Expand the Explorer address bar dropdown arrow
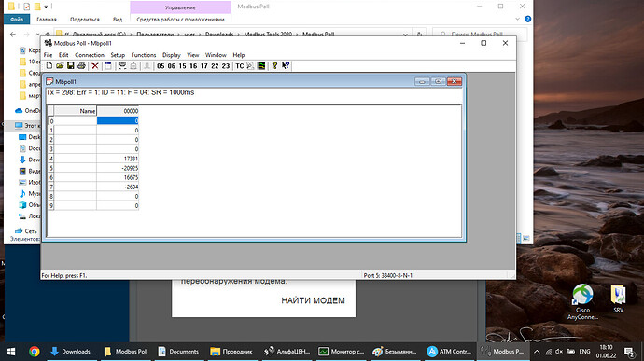Screen dimensions: 644x361 click(405, 35)
